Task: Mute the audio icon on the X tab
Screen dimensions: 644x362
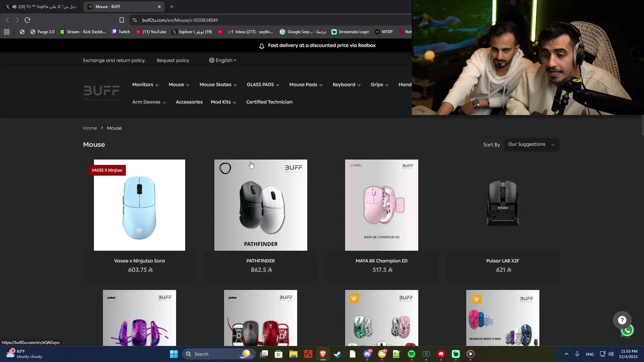Action: 14,7
